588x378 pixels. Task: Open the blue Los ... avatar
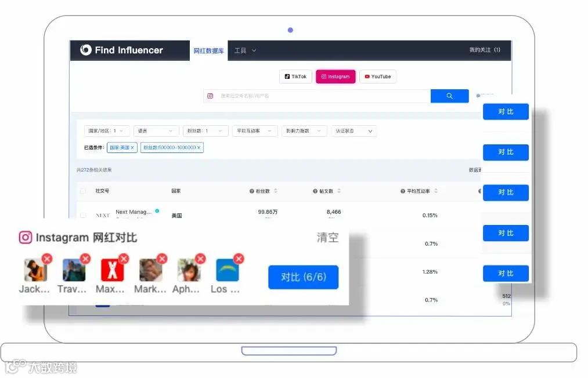point(228,270)
